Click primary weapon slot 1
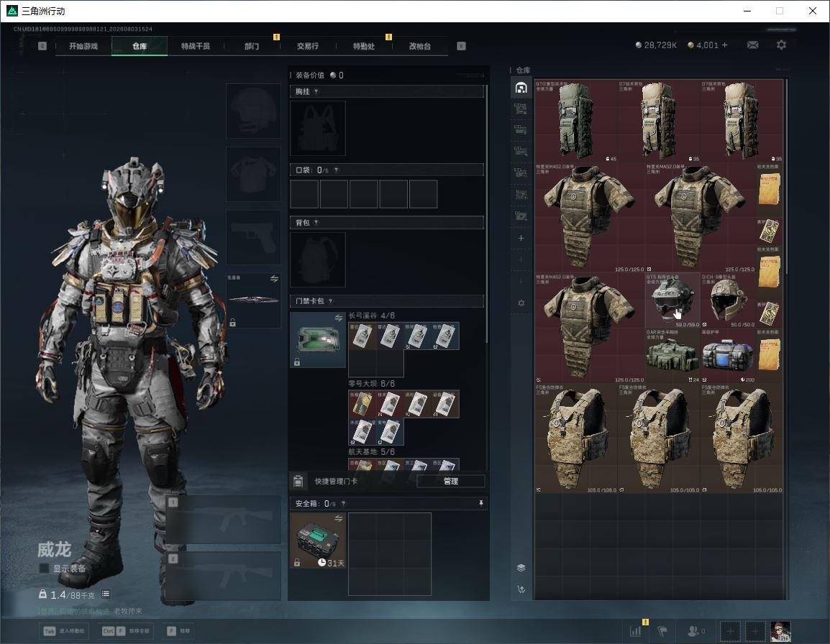 tap(224, 520)
